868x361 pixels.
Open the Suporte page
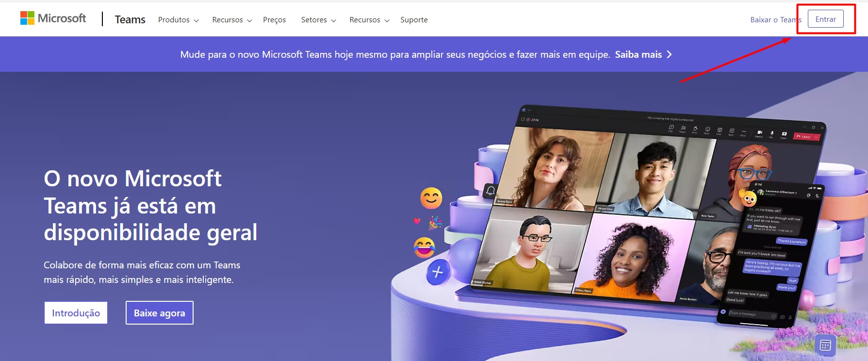[414, 20]
